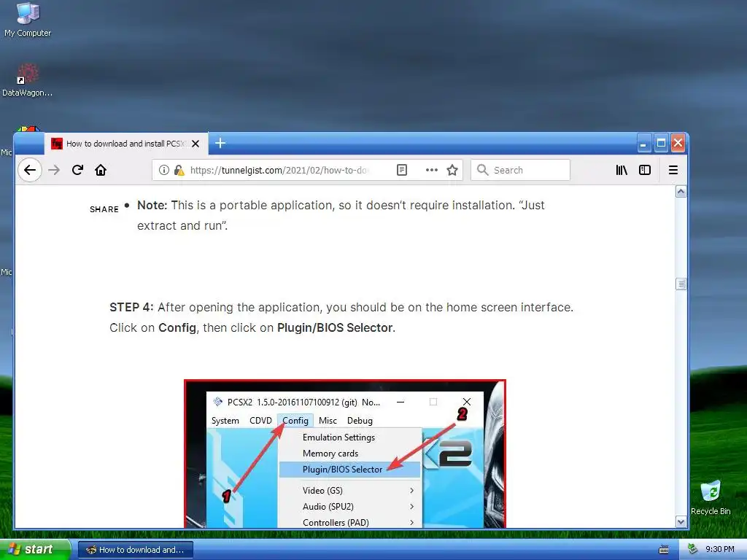The width and height of the screenshot is (747, 560).
Task: Open the Firefox hamburger menu
Action: [673, 170]
